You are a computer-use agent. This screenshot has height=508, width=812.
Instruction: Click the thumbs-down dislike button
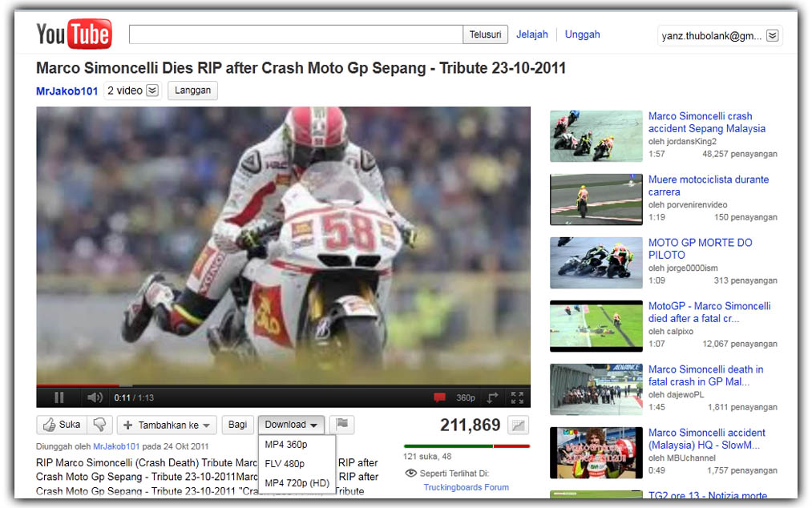(x=99, y=425)
